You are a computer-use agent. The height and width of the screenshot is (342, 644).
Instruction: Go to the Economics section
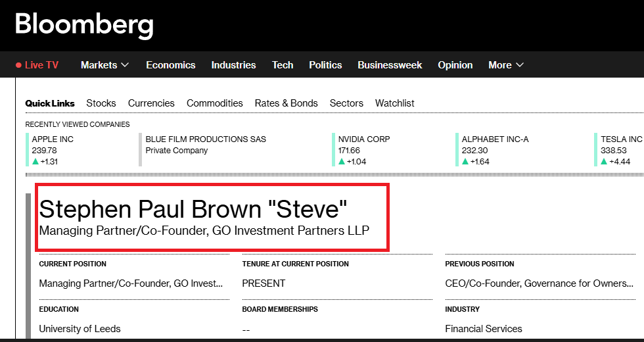click(171, 65)
